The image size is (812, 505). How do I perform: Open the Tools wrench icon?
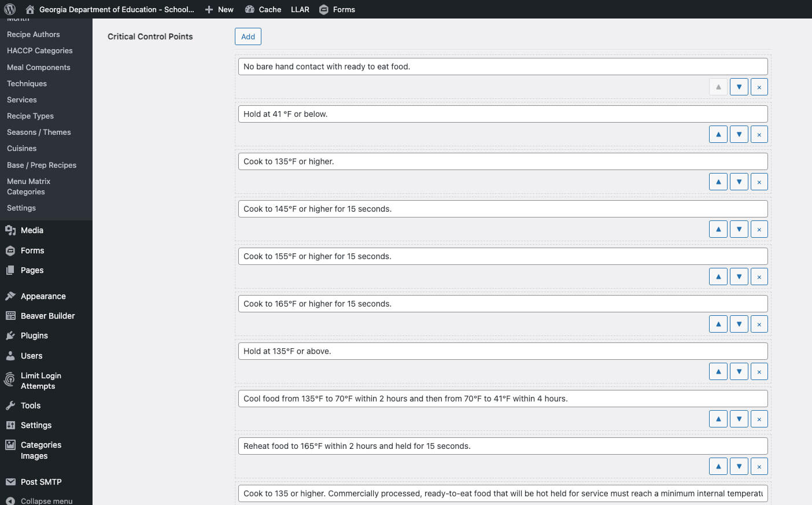pos(10,405)
